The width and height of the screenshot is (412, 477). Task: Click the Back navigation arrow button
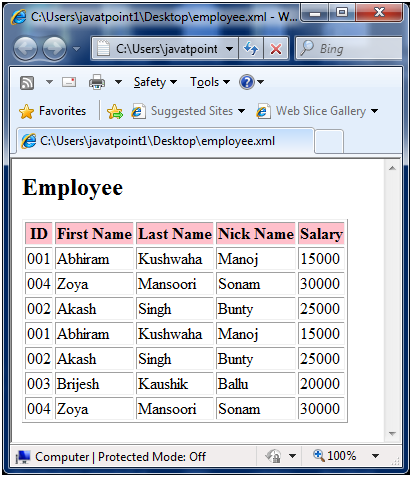coord(25,49)
